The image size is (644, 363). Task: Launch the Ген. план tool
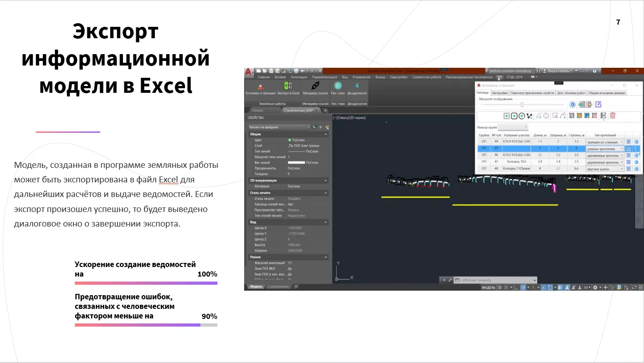click(337, 90)
